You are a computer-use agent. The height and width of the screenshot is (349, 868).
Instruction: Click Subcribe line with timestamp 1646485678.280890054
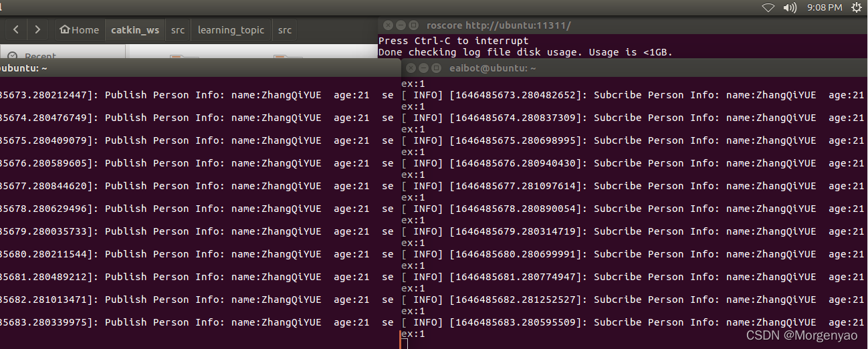tap(633, 209)
